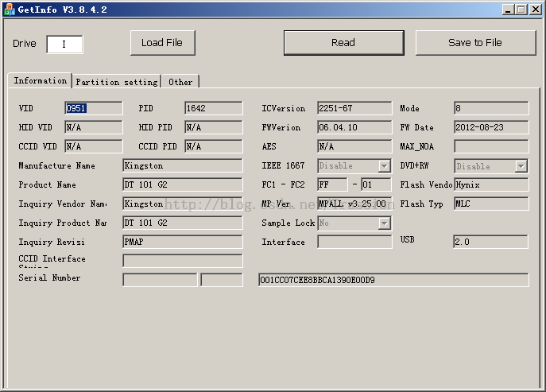Click the Product Name field DT 101 G2
The image size is (546, 392).
tap(183, 184)
